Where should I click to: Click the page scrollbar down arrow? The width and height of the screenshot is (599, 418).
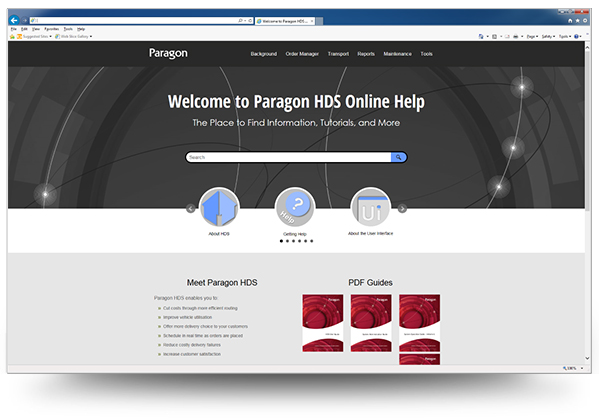(588, 358)
